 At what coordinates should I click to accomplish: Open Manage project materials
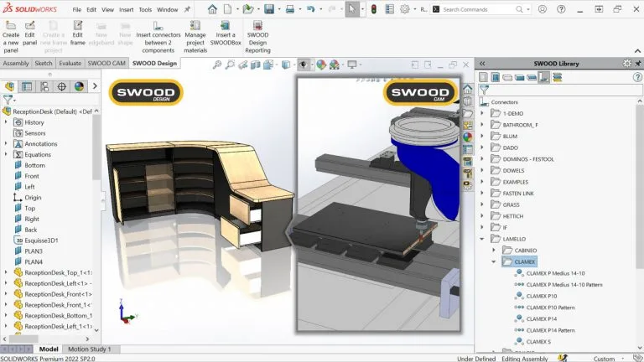pos(195,39)
